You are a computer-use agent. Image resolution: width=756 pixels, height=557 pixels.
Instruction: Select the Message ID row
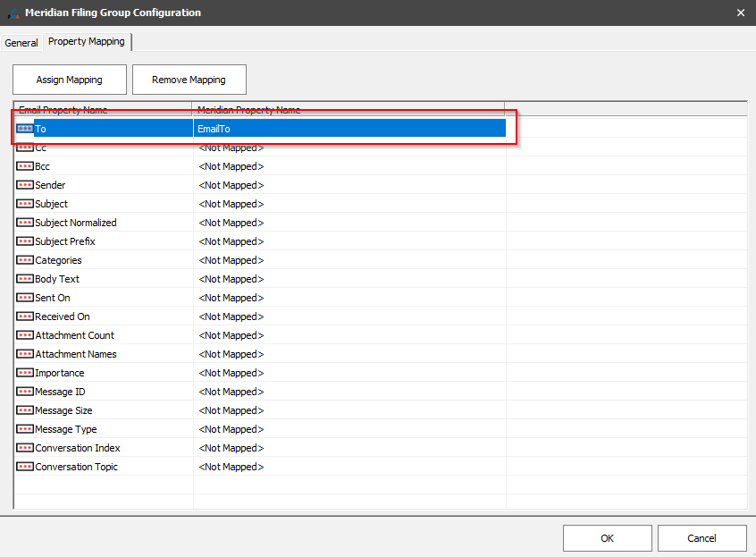coord(260,391)
